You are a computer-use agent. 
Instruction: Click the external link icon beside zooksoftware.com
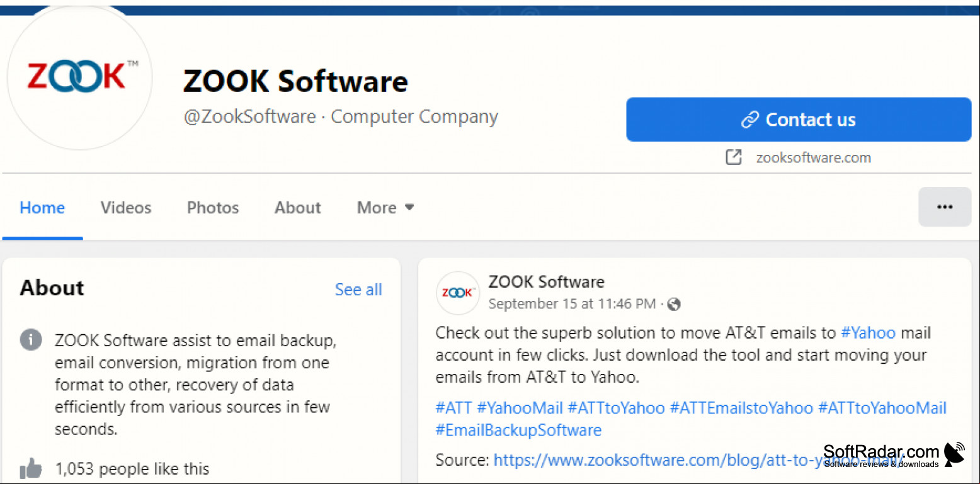(734, 157)
